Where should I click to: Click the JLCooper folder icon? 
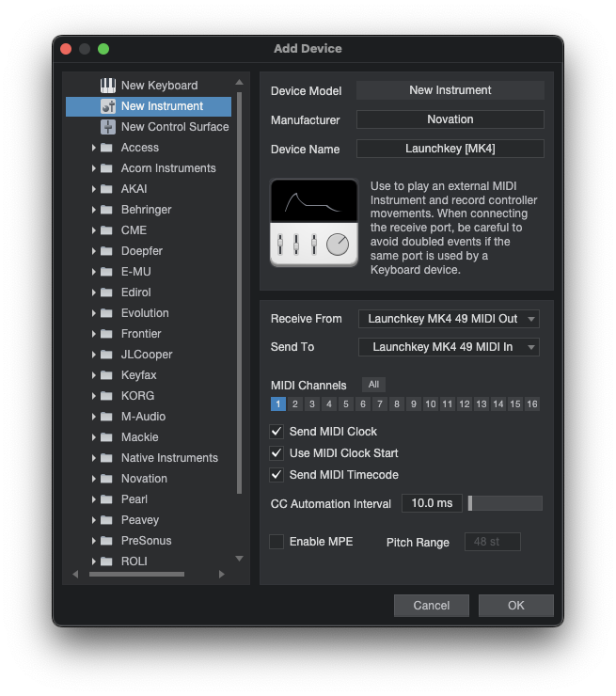[106, 355]
